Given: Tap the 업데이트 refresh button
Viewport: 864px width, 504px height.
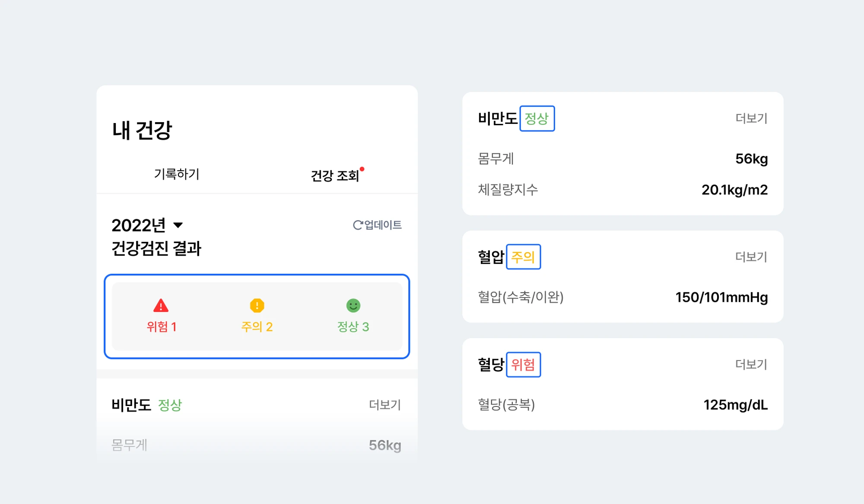Looking at the screenshot, I should (377, 225).
